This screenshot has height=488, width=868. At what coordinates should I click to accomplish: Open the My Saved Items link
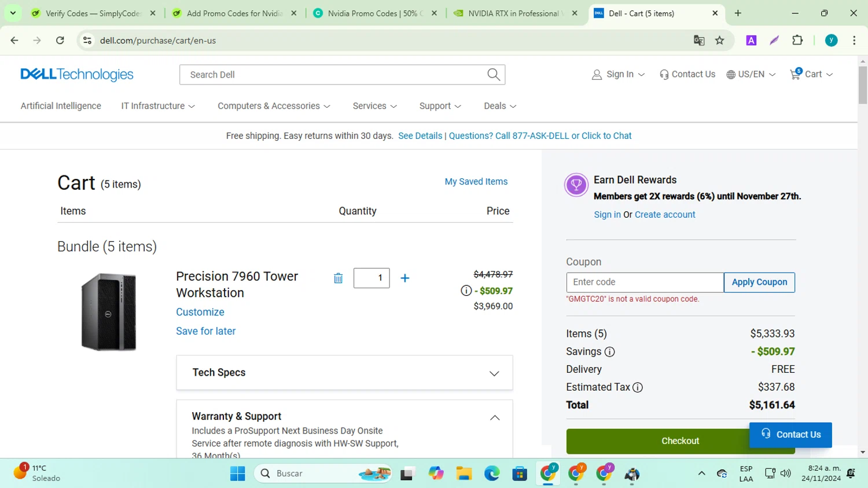tap(476, 182)
